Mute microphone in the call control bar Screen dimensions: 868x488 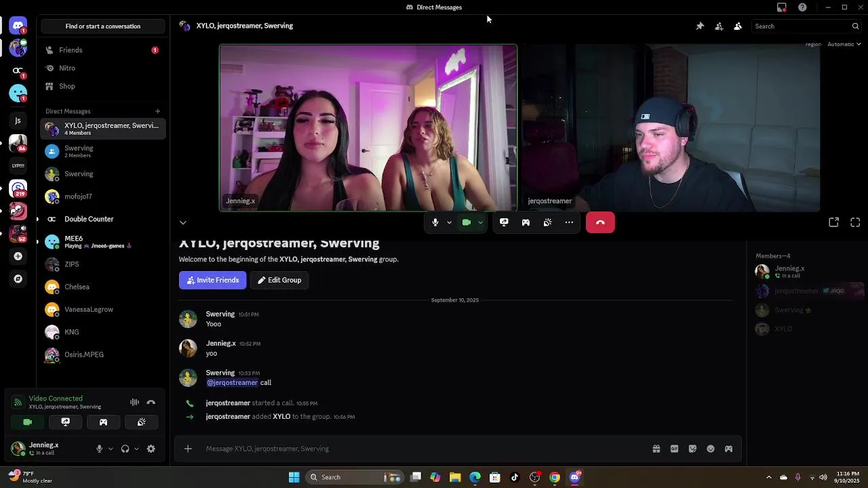[x=435, y=222]
